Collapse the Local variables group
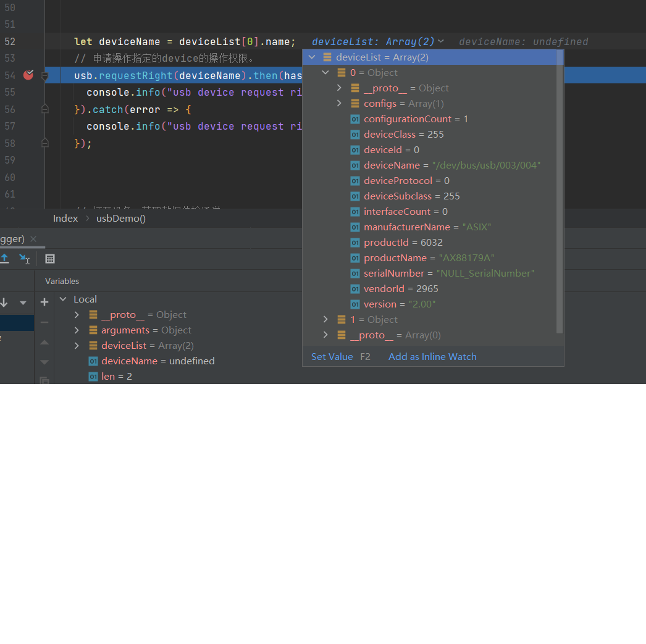Image resolution: width=646 pixels, height=644 pixels. coord(63,299)
